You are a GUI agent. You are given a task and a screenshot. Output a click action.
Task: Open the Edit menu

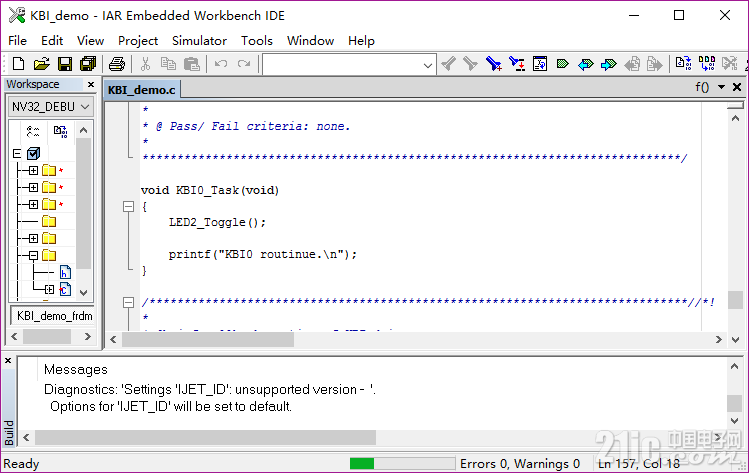click(52, 41)
